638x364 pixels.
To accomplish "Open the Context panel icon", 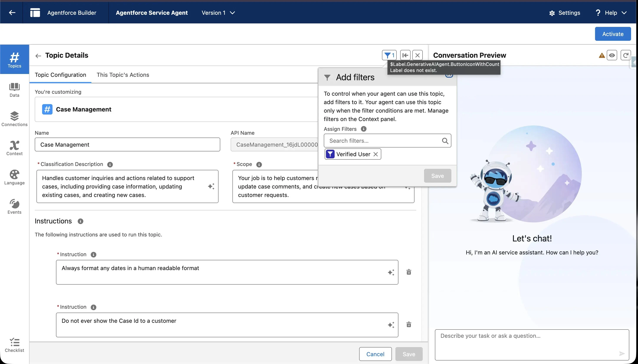I will 14,148.
